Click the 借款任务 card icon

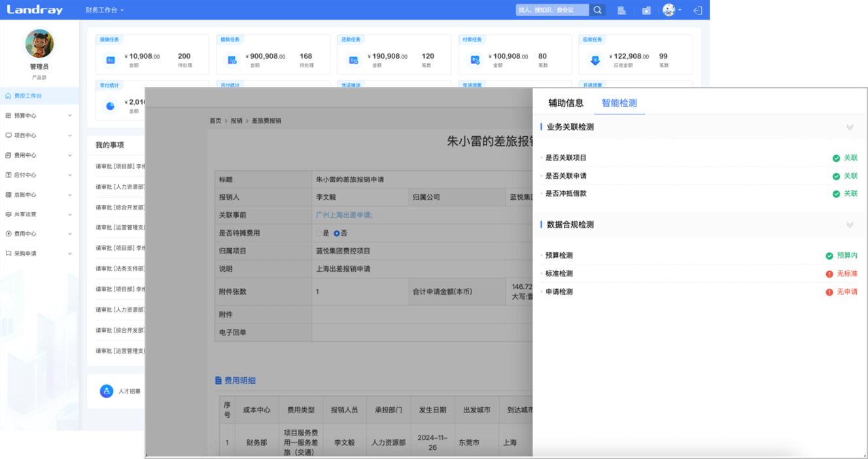point(232,60)
